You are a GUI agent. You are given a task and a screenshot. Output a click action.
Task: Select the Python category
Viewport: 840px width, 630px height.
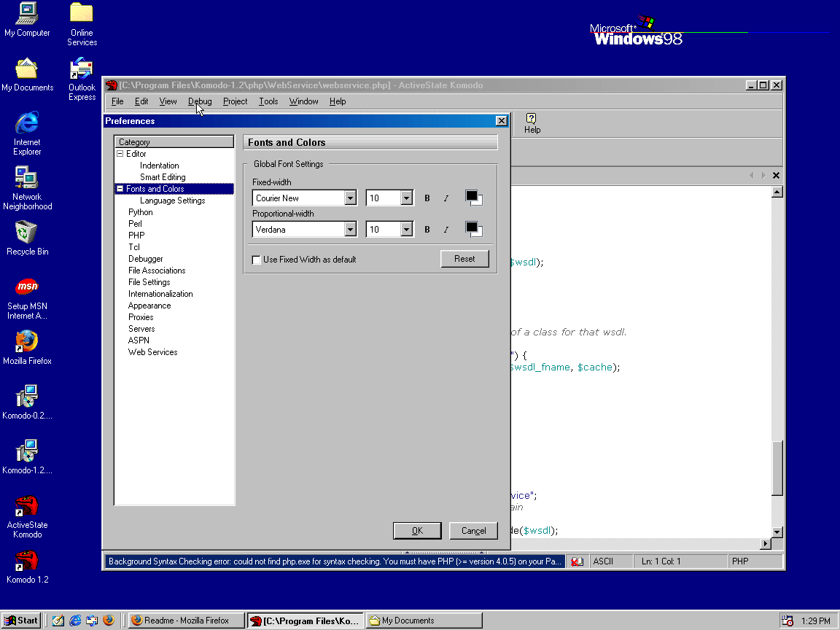pos(140,212)
